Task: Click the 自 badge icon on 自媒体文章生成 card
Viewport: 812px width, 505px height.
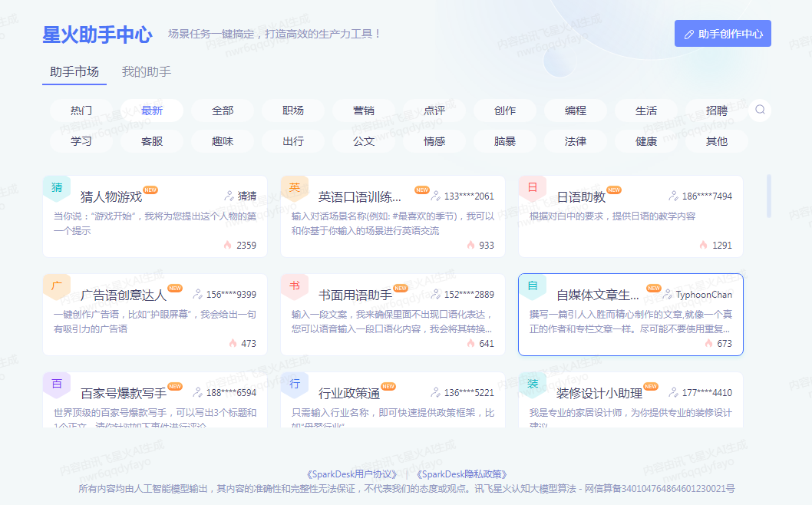Action: pos(533,286)
